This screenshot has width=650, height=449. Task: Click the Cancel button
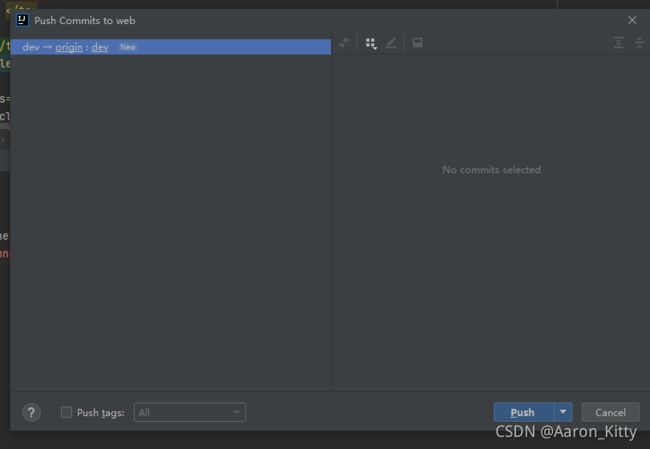tap(610, 412)
